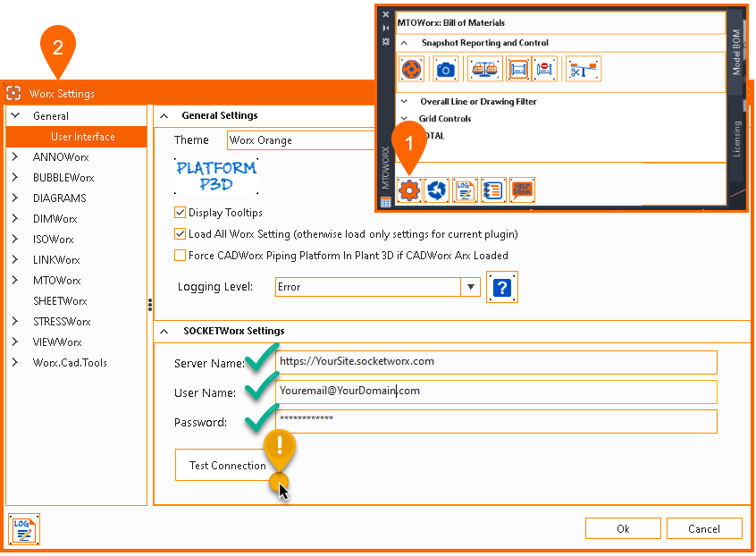Click the Server Name input field

tap(496, 362)
